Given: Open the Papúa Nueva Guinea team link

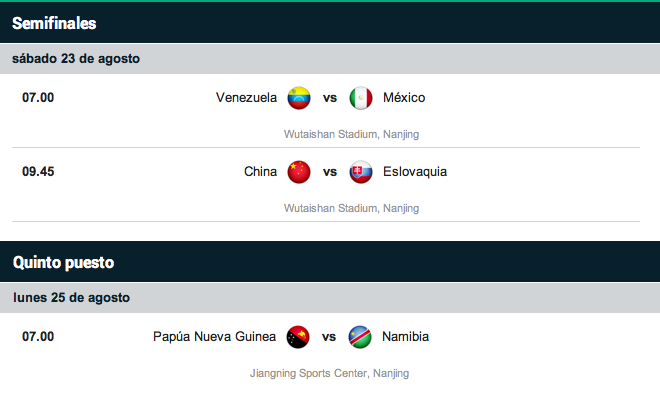Looking at the screenshot, I should [214, 337].
